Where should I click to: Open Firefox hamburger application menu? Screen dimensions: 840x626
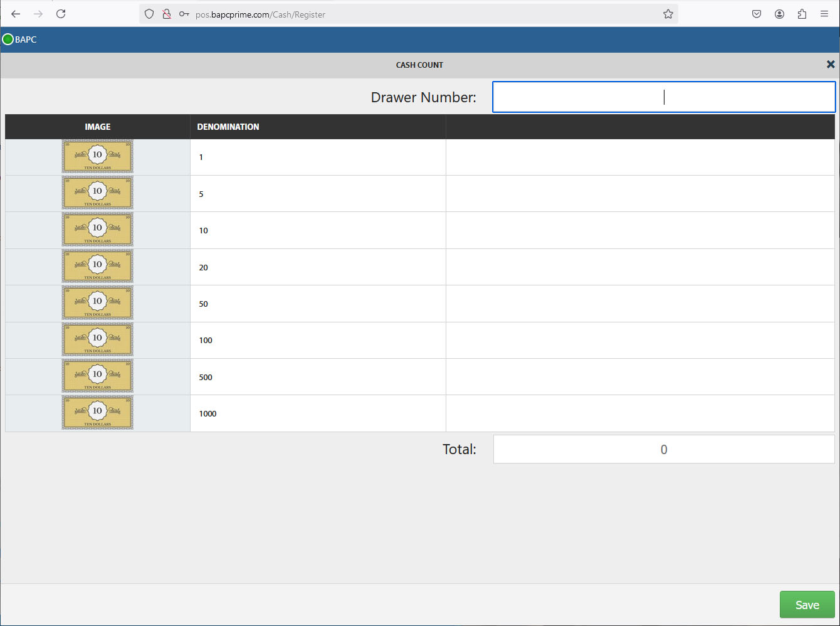(x=824, y=14)
